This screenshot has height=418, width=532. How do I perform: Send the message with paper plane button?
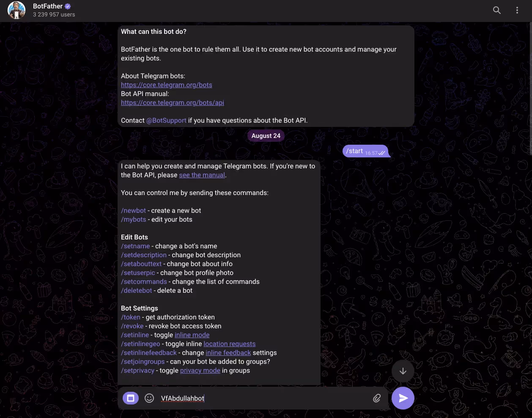coord(403,398)
